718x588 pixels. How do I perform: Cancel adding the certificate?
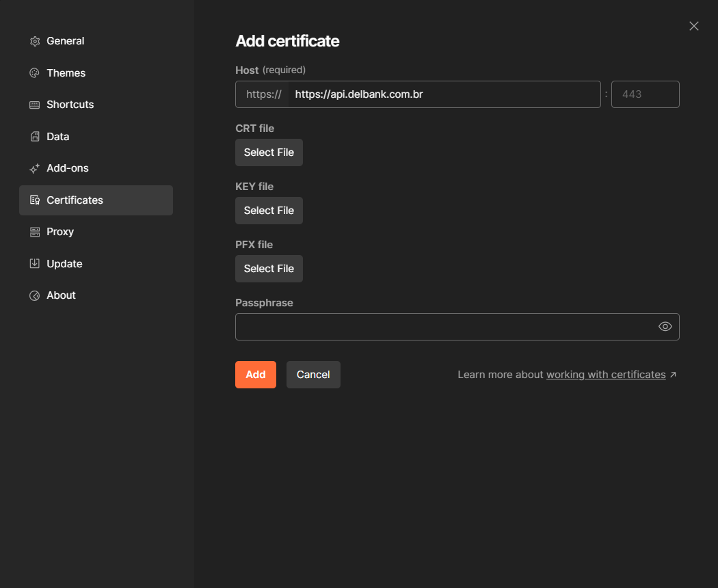(x=313, y=375)
